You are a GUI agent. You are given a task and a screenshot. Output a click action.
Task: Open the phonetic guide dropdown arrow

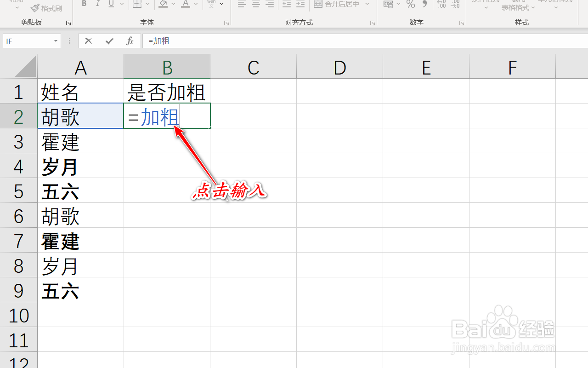(x=222, y=4)
